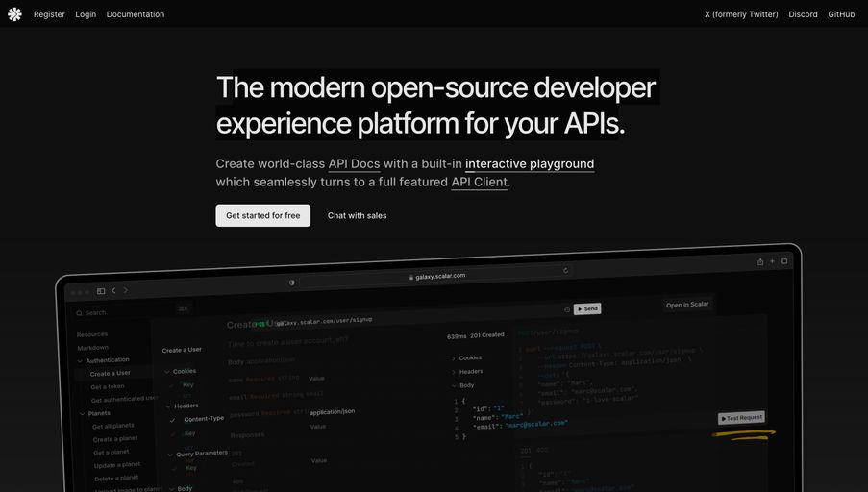Click the browser back arrow in the mockup

[x=113, y=290]
